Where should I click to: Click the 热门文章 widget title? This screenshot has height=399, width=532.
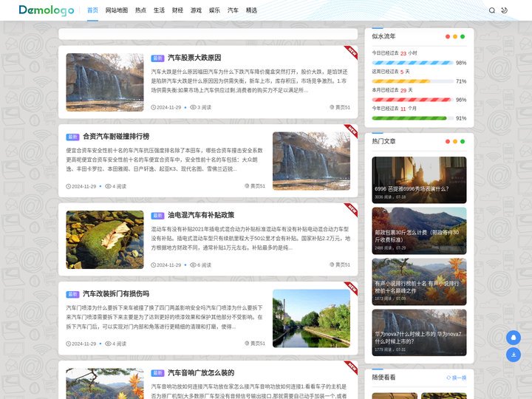pos(383,141)
